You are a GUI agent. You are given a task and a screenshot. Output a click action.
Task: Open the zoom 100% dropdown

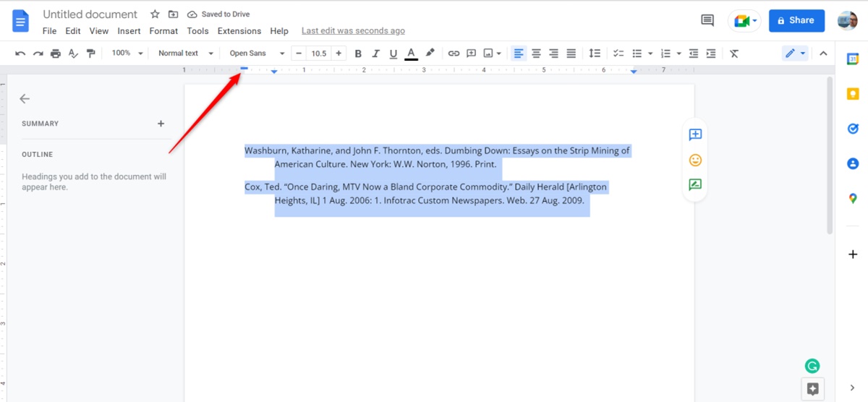127,54
